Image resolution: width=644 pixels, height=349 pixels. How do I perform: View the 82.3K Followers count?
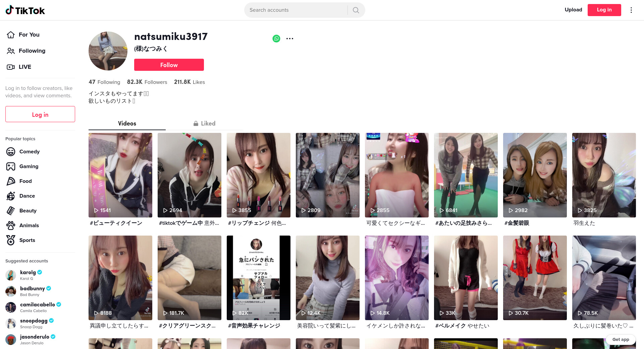pyautogui.click(x=147, y=82)
